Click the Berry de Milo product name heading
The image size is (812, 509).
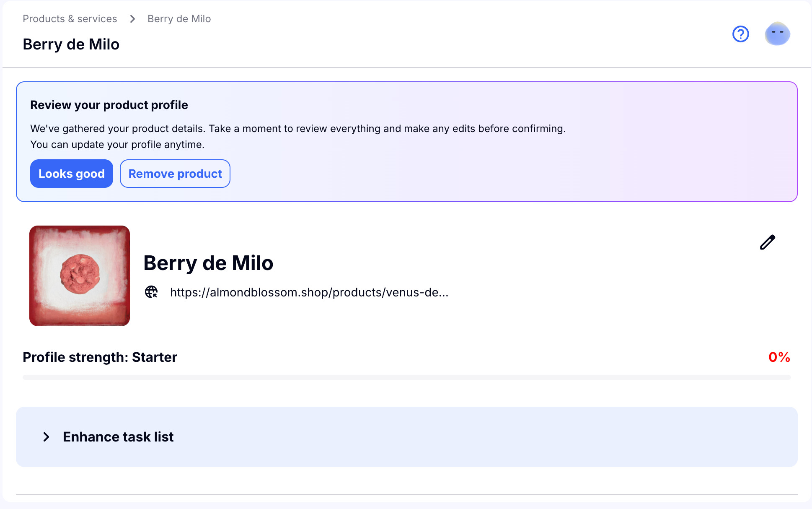pos(208,263)
